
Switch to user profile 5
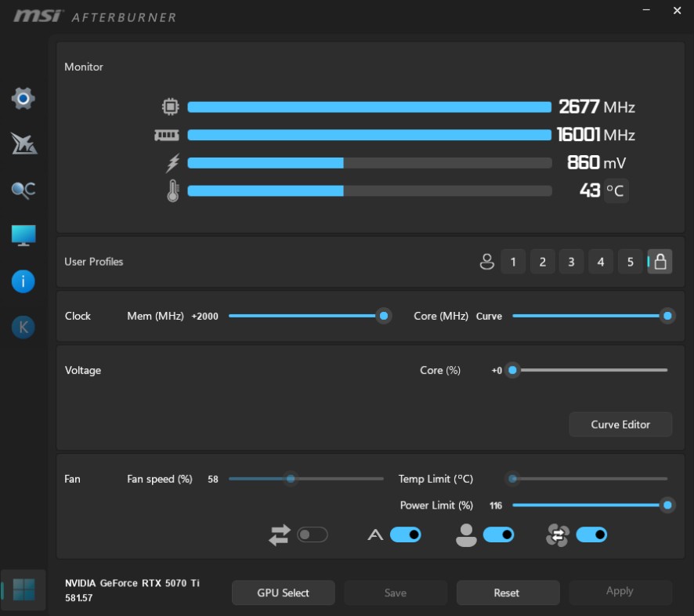[x=630, y=261]
